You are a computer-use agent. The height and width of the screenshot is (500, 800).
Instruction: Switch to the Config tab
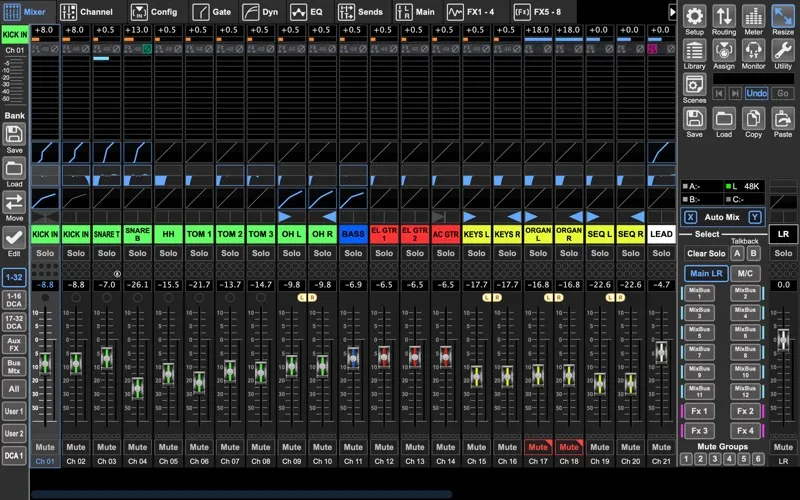tap(154, 12)
